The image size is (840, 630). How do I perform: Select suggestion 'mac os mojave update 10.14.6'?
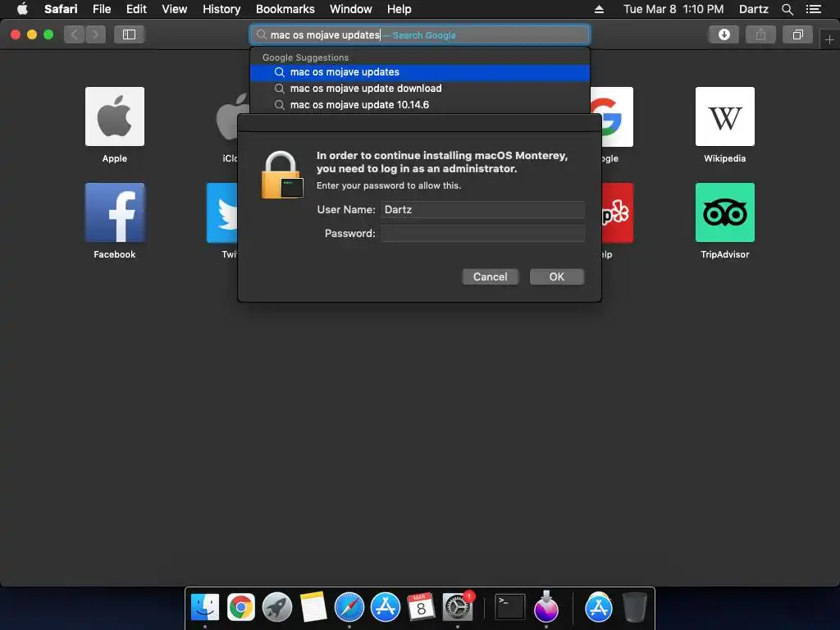[420, 105]
